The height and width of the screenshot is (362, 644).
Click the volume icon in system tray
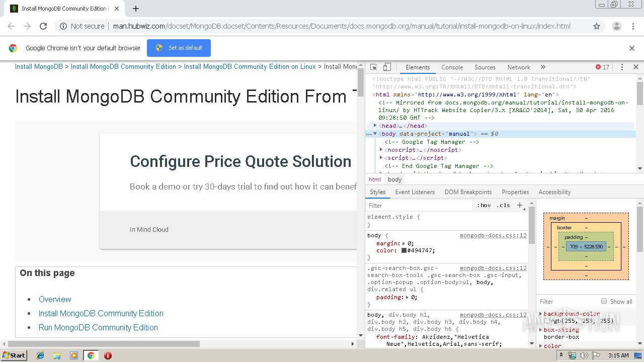pos(584,355)
